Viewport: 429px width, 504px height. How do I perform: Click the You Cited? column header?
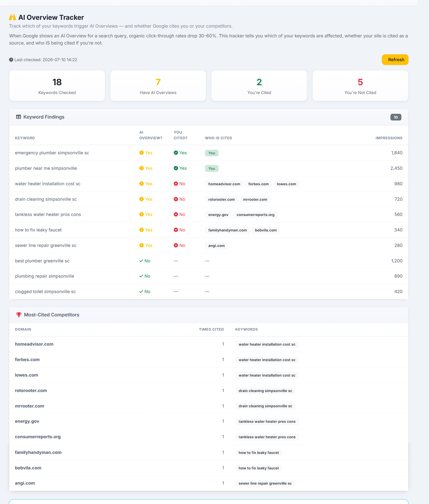181,135
